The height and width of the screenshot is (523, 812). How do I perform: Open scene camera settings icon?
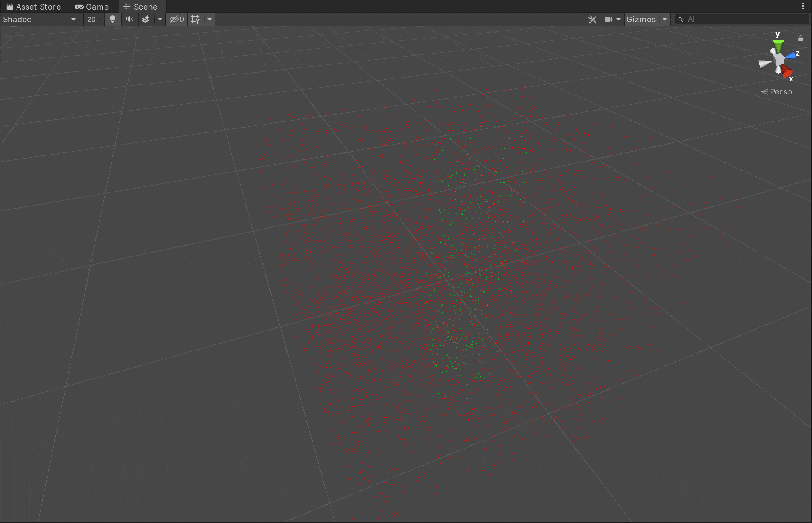[608, 19]
